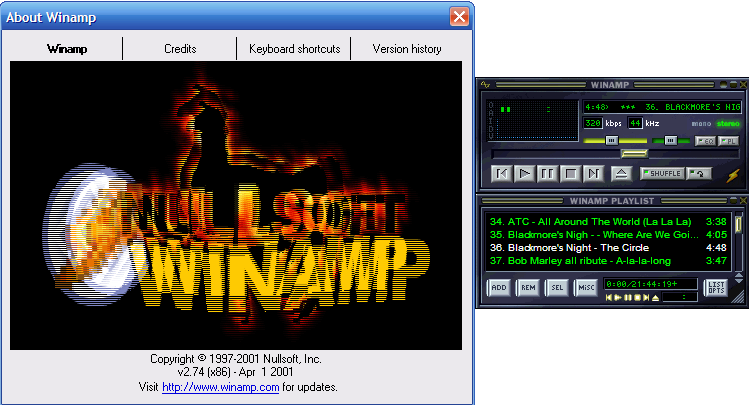Click the mini previous button in playlist
749x405 pixels.
pyautogui.click(x=609, y=298)
